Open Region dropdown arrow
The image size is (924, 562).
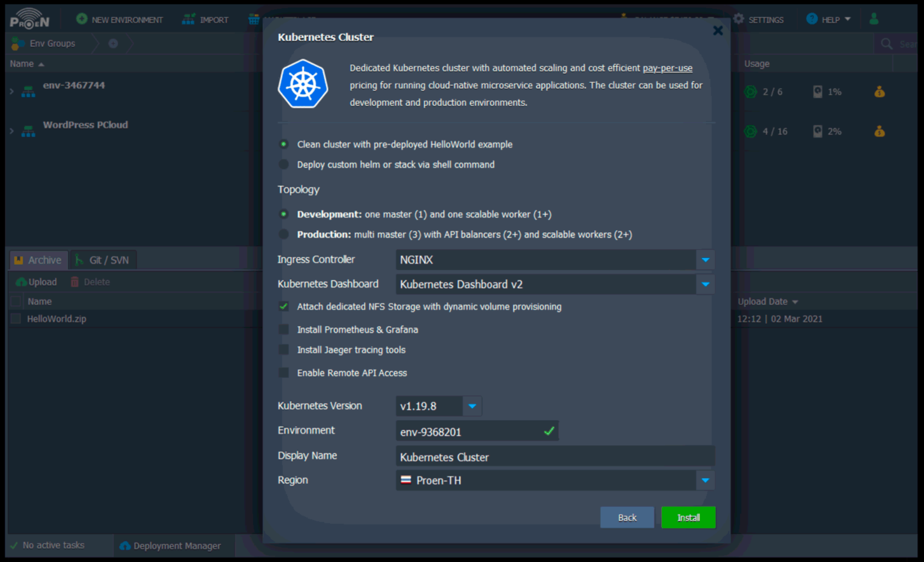(x=705, y=480)
